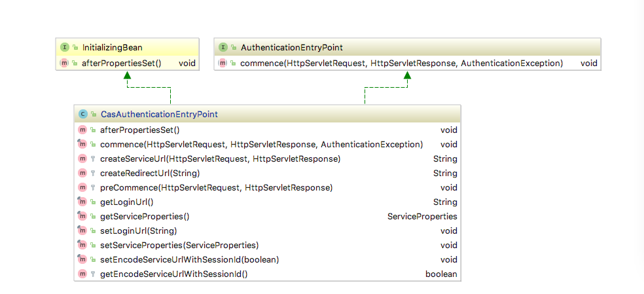Viewport: 644px width, 294px height.
Task: Select the setLoginUrl(String) method
Action: 138,231
